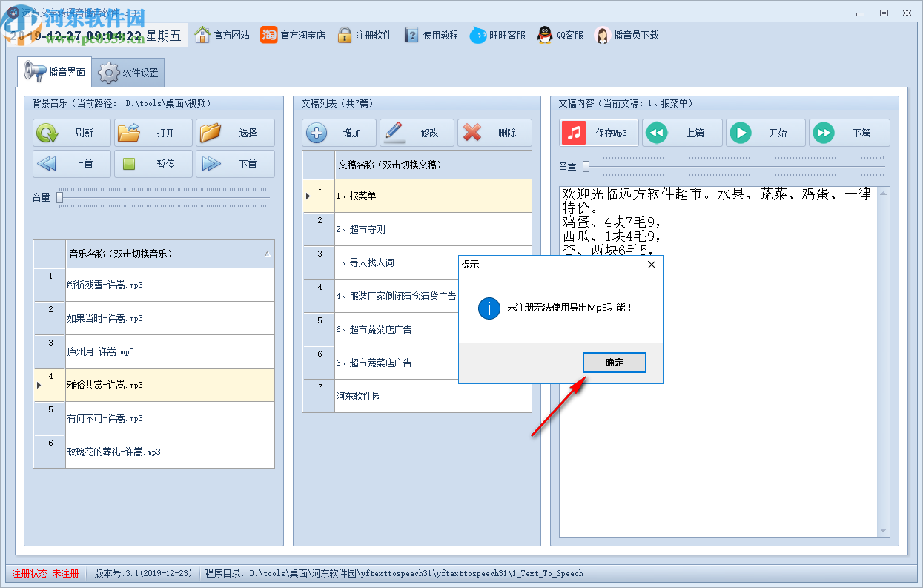
Task: Go to next script with 下篇
Action: point(849,133)
